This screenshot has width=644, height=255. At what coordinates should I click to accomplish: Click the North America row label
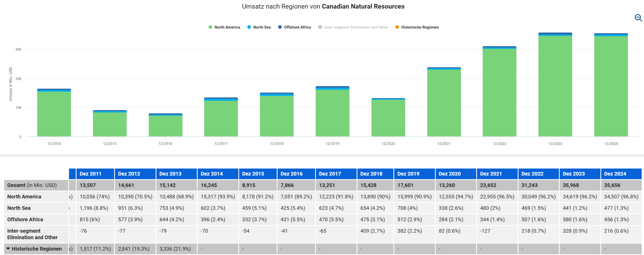[x=24, y=197]
